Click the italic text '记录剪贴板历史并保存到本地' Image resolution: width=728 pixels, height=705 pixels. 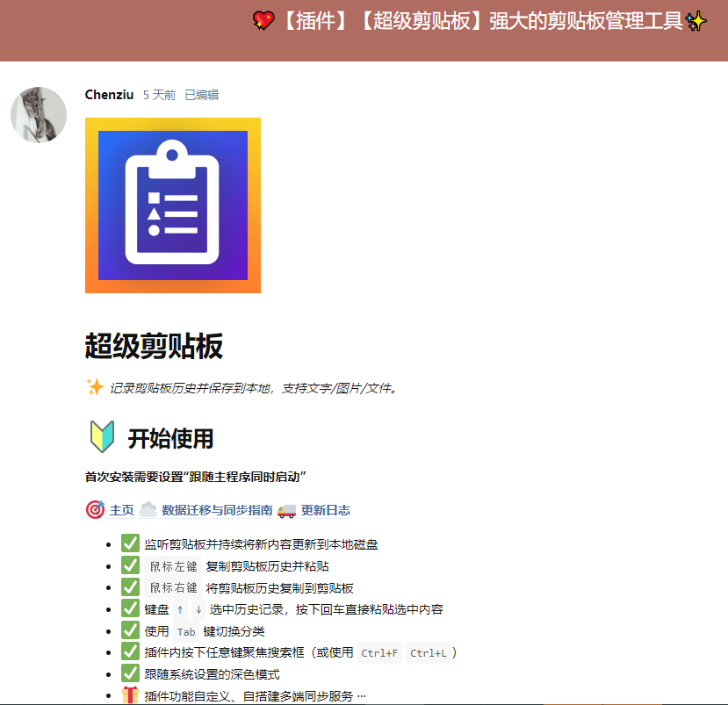point(190,388)
